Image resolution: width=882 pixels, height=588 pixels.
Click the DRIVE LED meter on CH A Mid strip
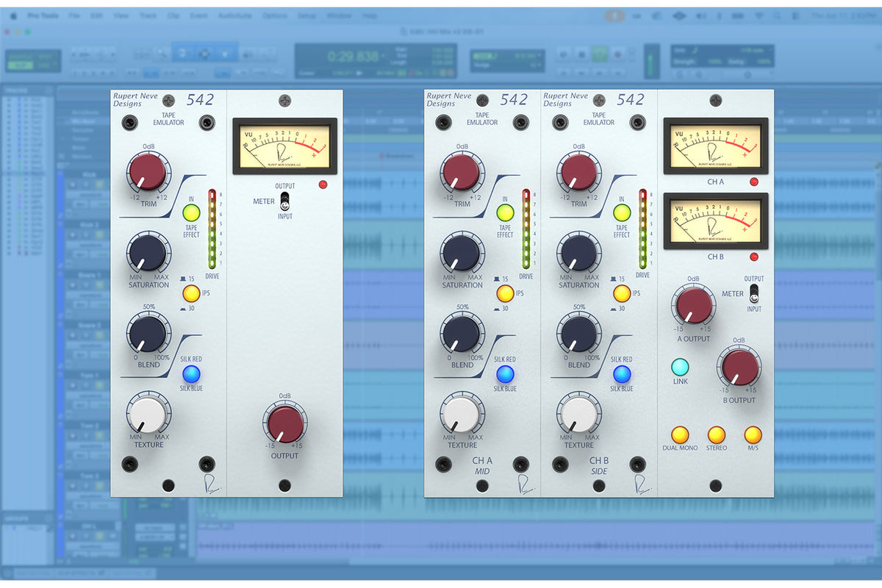click(526, 229)
